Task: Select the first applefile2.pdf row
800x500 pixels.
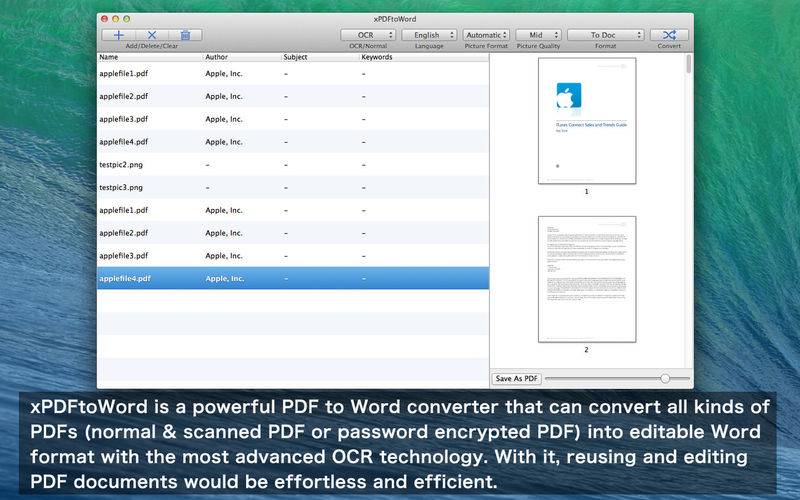Action: coord(293,96)
